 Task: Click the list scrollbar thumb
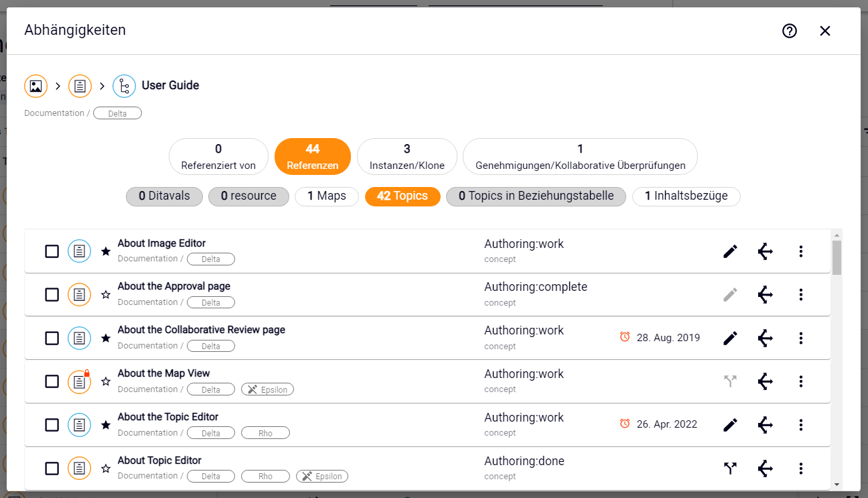click(x=837, y=257)
